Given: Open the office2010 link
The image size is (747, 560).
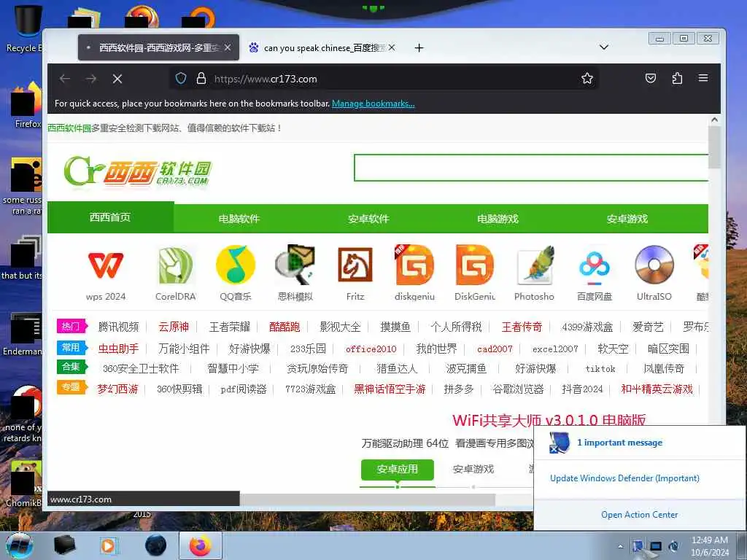Looking at the screenshot, I should 371,349.
